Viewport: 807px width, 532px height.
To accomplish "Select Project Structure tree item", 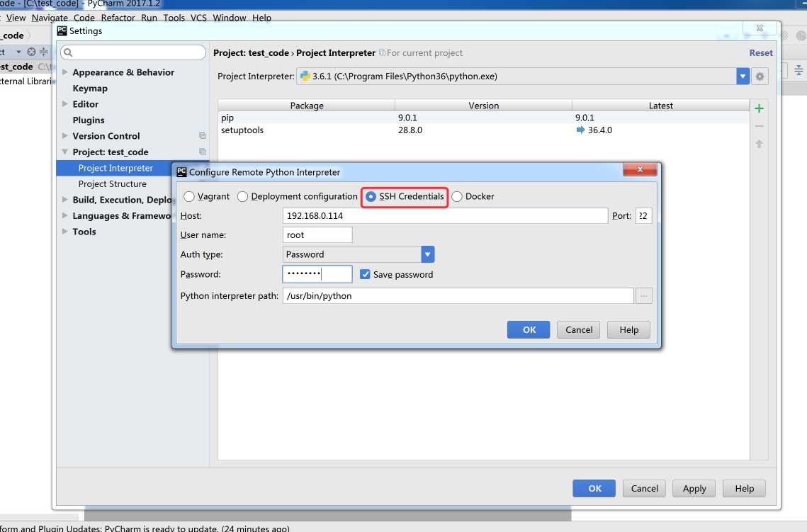I will 112,183.
